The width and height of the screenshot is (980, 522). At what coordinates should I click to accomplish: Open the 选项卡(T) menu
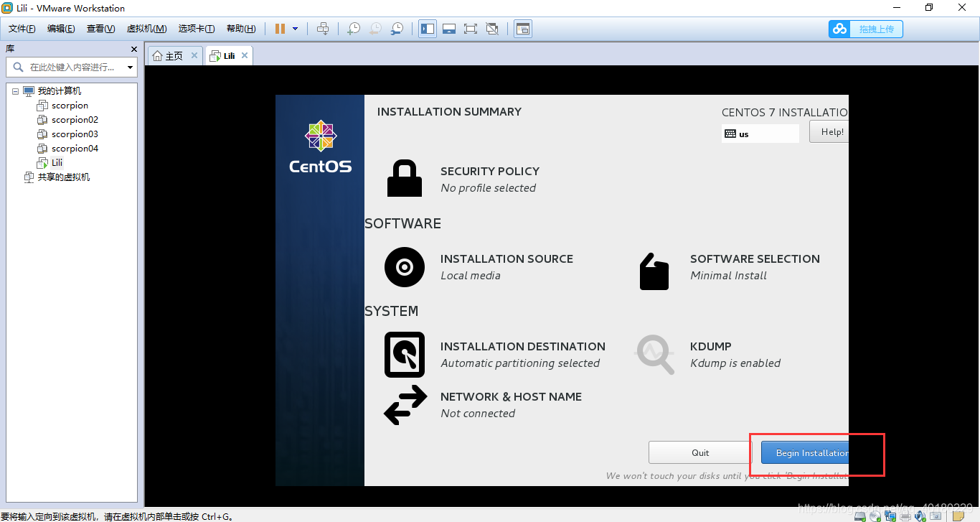(x=197, y=29)
